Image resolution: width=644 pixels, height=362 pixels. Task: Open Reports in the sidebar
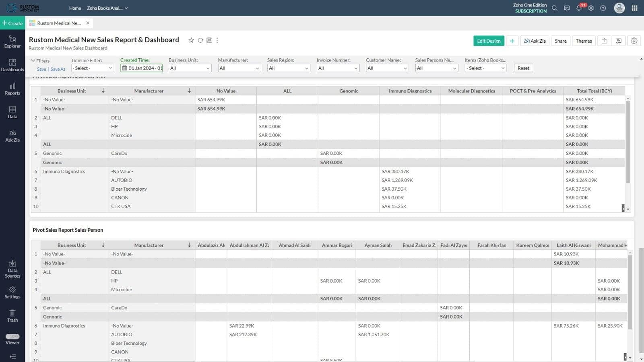pos(12,89)
